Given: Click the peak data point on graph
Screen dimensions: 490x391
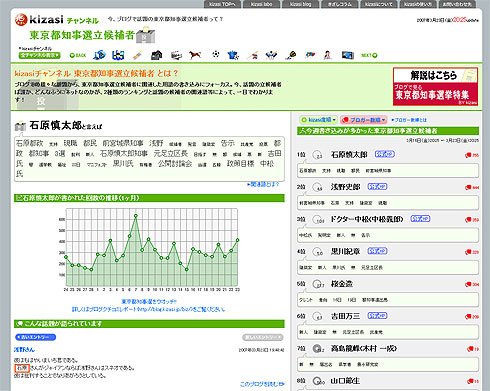Looking at the screenshot, I should (x=136, y=216).
